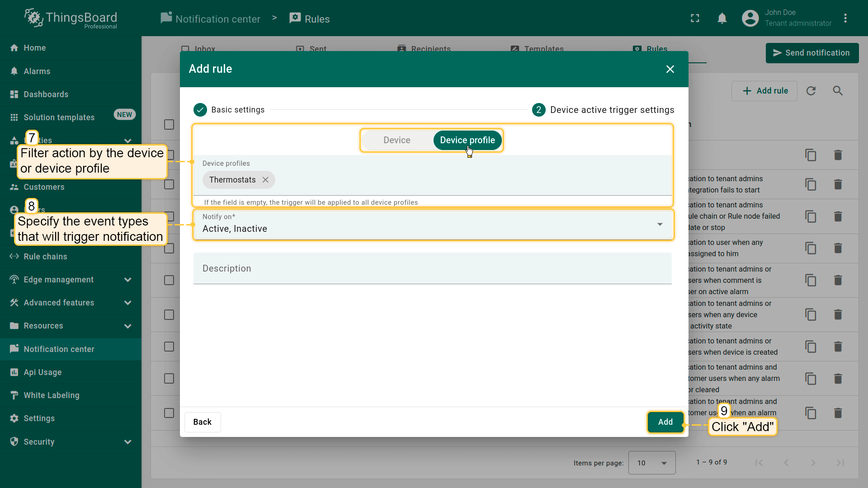Open Rule chains in the sidebar

pos(45,257)
